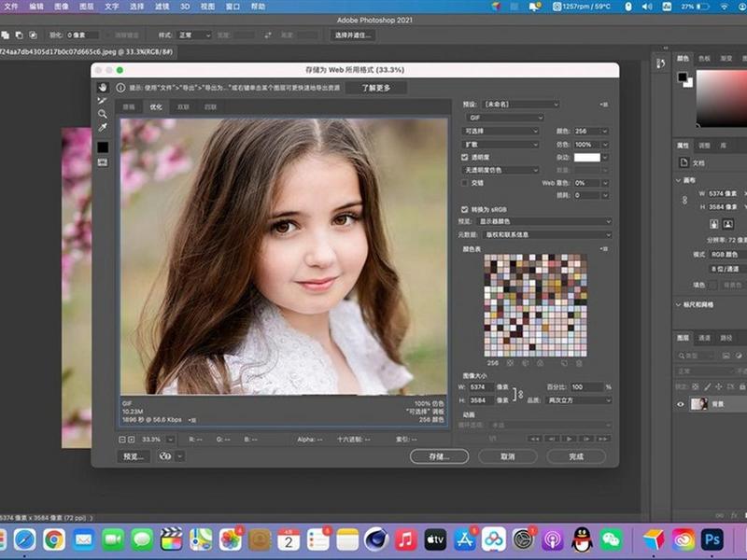Open the 扩散 dither method dropdown
747x560 pixels.
(x=500, y=145)
